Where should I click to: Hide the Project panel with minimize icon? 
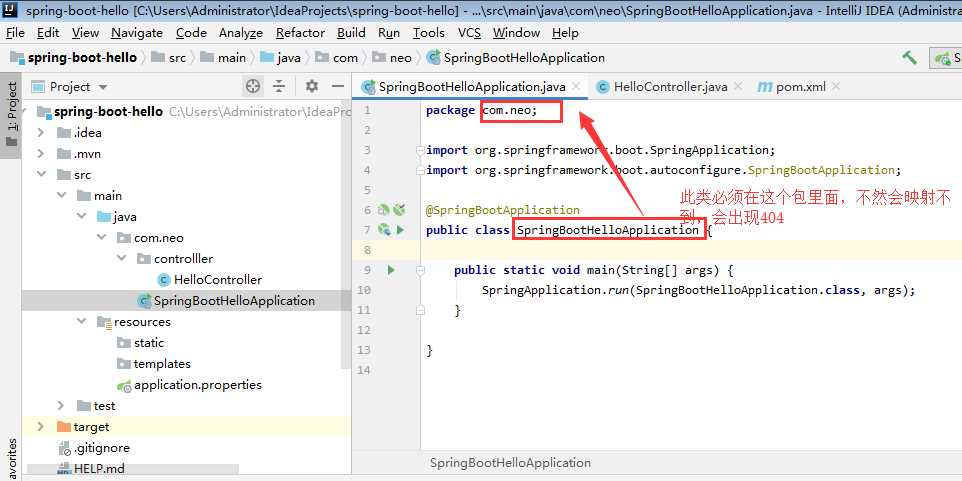pos(337,87)
